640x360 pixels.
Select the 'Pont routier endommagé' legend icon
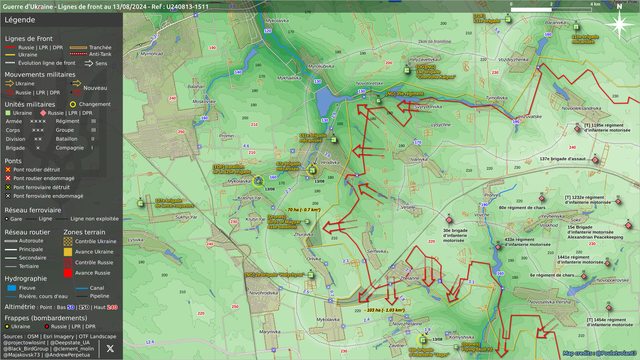[x=8, y=178]
